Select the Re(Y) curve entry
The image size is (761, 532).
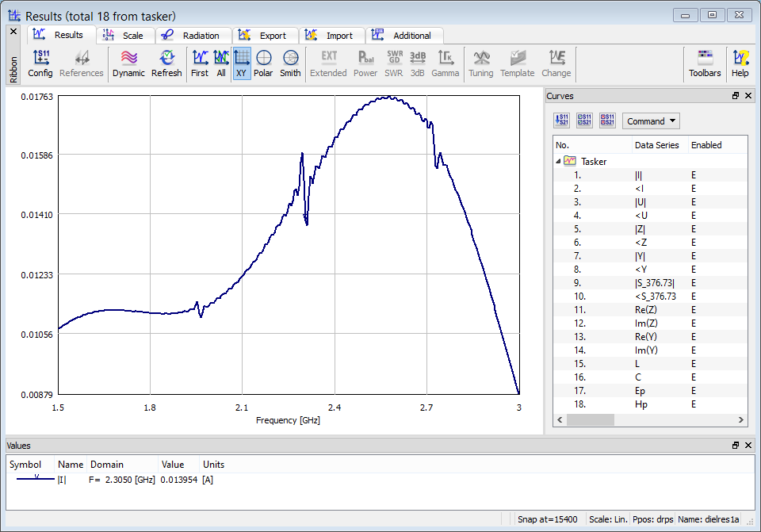pos(645,337)
